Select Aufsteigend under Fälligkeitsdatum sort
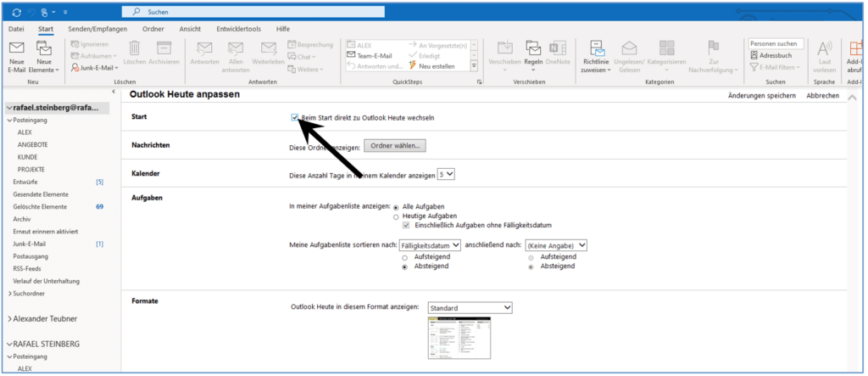This screenshot has height=376, width=868. (x=404, y=257)
